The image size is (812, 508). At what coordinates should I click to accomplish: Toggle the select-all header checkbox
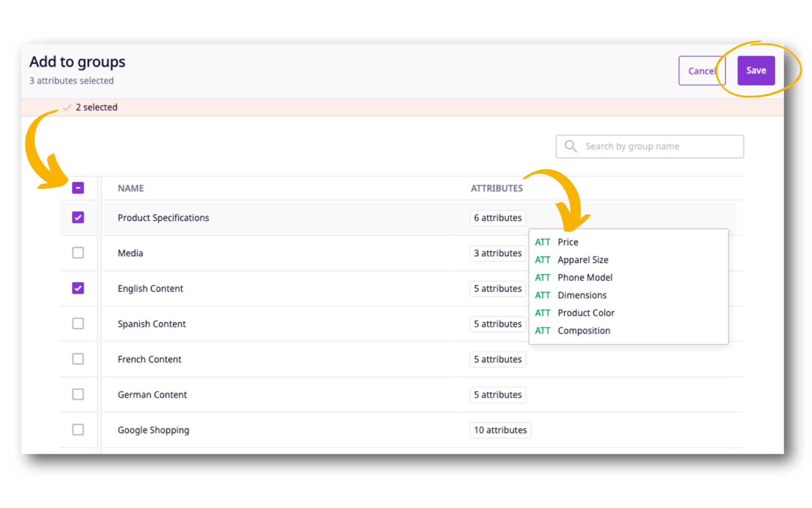[x=78, y=188]
